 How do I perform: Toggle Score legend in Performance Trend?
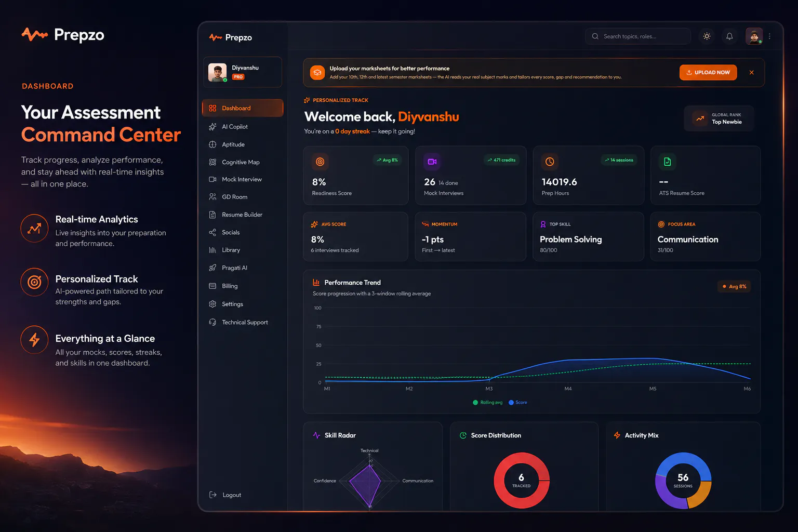pos(518,403)
